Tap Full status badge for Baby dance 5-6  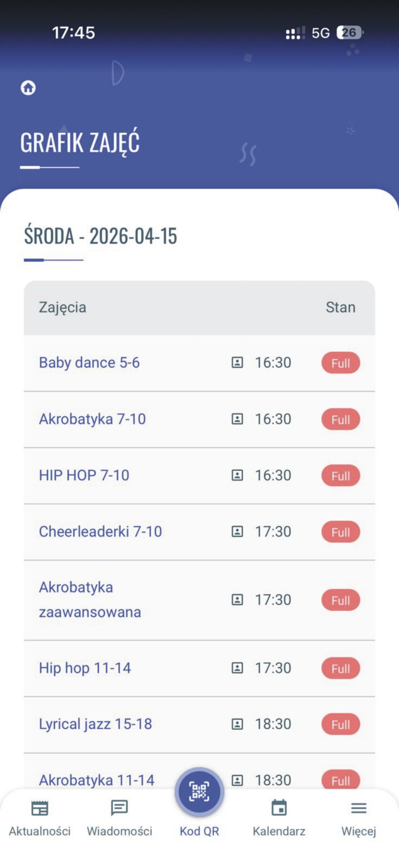(341, 363)
